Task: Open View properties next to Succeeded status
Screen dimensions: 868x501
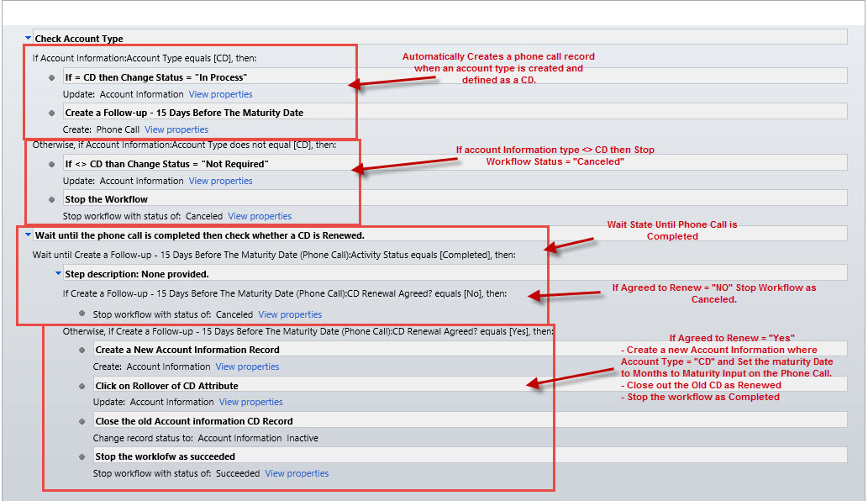Action: pyautogui.click(x=297, y=473)
